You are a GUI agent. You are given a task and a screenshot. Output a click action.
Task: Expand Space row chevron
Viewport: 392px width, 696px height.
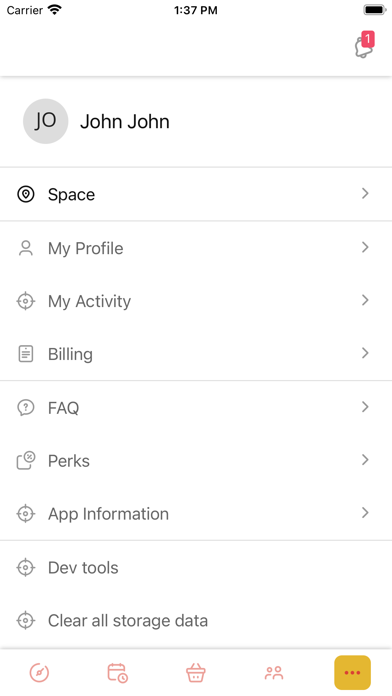tap(365, 194)
